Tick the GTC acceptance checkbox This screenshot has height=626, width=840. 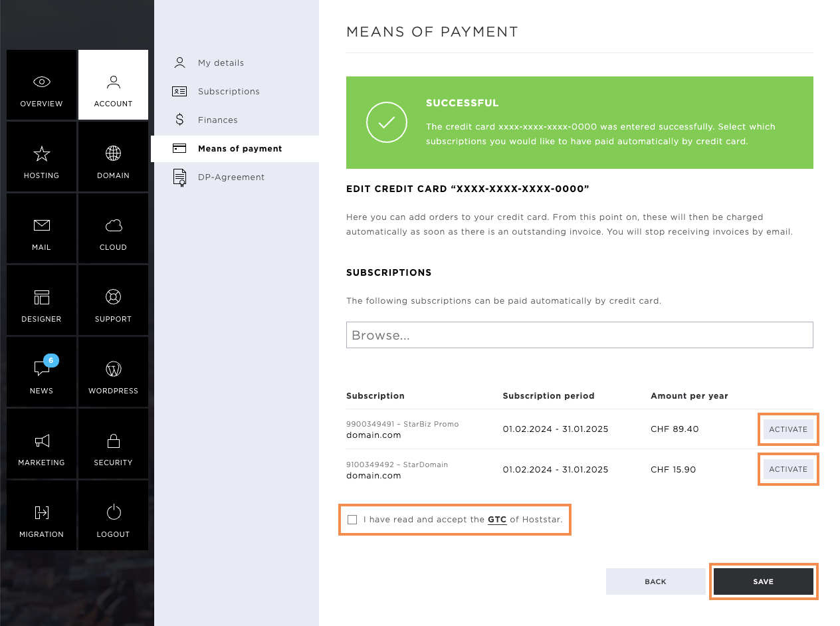coord(352,520)
